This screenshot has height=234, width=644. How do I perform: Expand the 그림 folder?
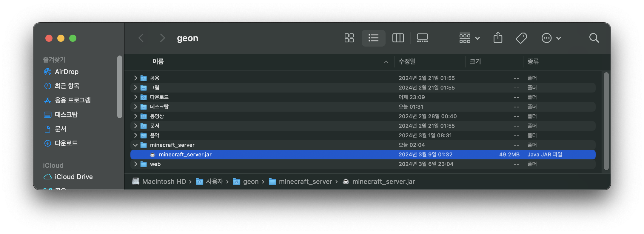135,87
